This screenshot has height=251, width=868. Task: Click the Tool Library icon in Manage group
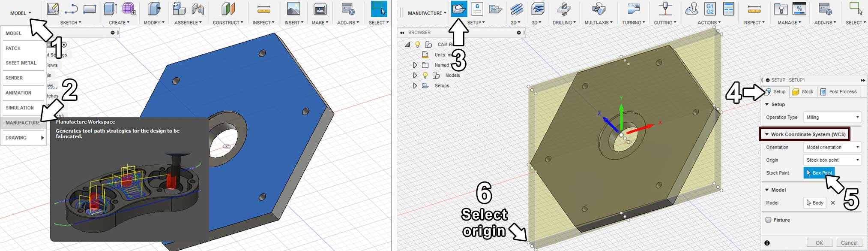[781, 9]
